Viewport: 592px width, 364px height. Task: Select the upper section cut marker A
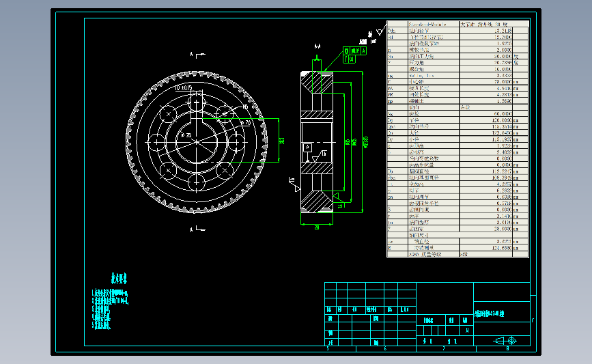(x=197, y=55)
